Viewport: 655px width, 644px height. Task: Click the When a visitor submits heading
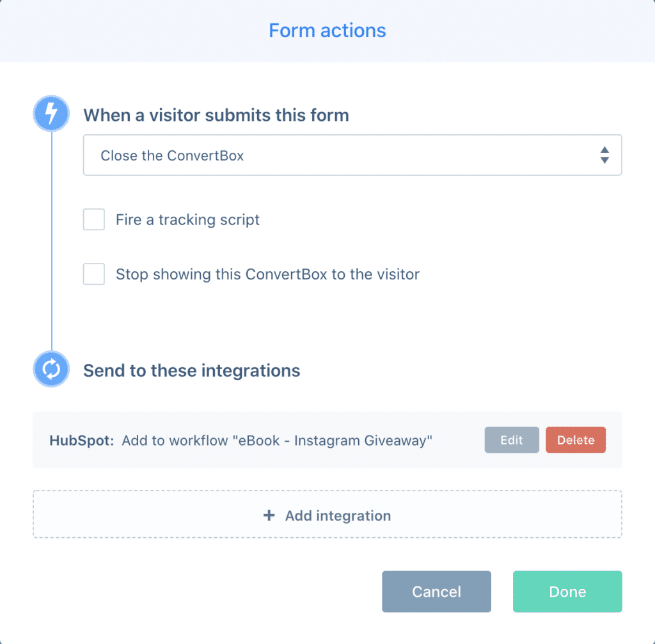click(216, 115)
